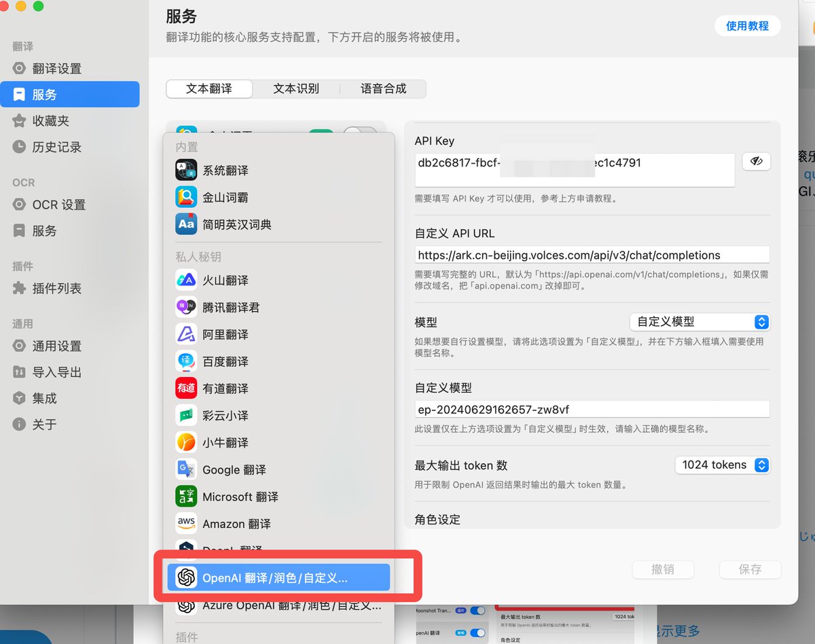The width and height of the screenshot is (815, 644).
Task: Choose 小牛翻译 from the service list
Action: (x=278, y=442)
